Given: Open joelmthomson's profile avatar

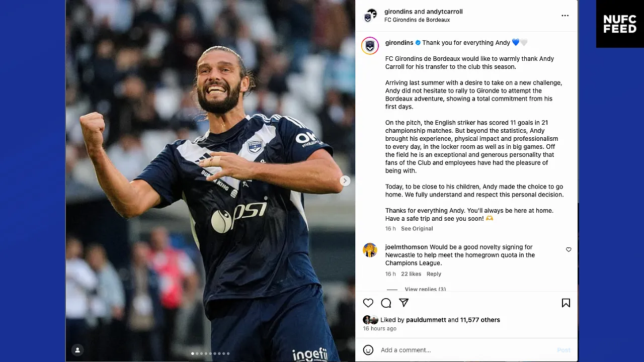Looking at the screenshot, I should (x=370, y=250).
